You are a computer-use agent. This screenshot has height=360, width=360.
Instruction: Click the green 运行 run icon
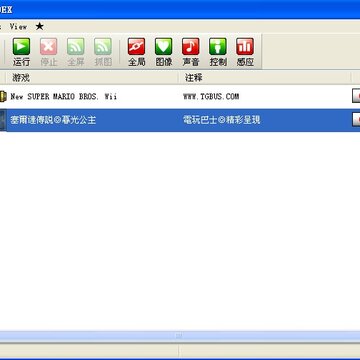pyautogui.click(x=21, y=52)
